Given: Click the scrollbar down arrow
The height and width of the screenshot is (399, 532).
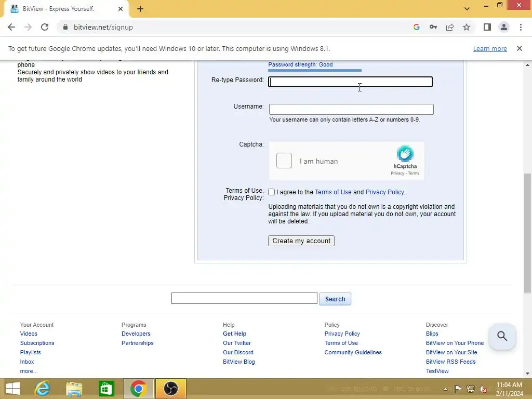Looking at the screenshot, I should (x=528, y=374).
